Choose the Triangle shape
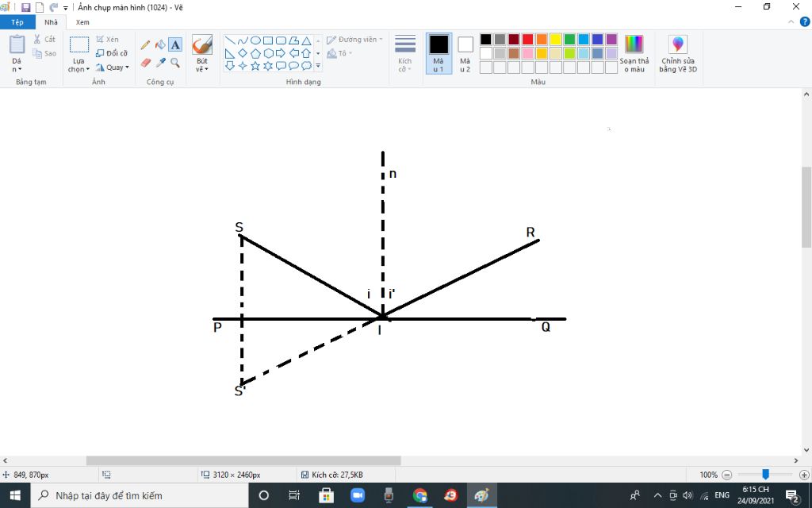The image size is (812, 508). pos(307,40)
